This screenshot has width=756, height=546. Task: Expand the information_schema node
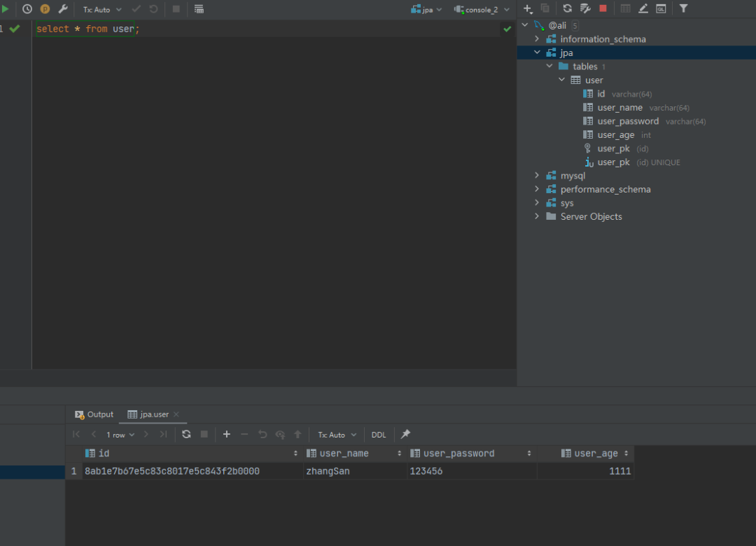[537, 38]
